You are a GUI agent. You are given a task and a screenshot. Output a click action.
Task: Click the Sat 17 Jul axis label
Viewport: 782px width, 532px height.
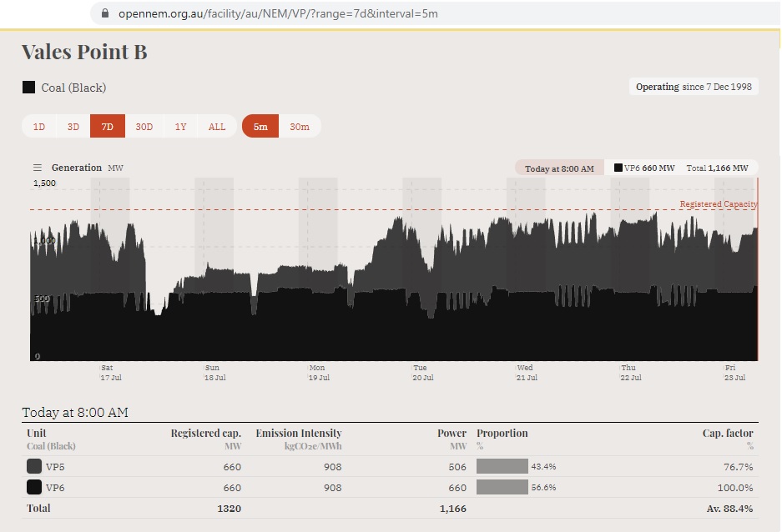pos(111,373)
